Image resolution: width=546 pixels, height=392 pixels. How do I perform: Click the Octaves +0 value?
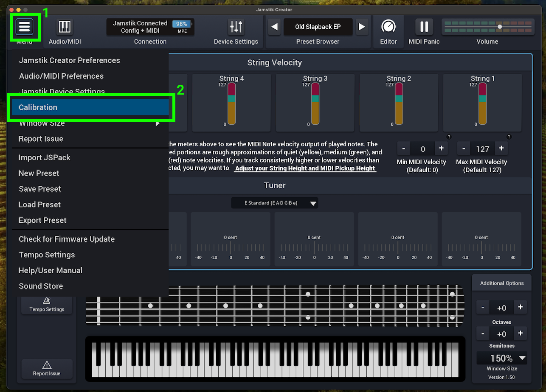[501, 308]
